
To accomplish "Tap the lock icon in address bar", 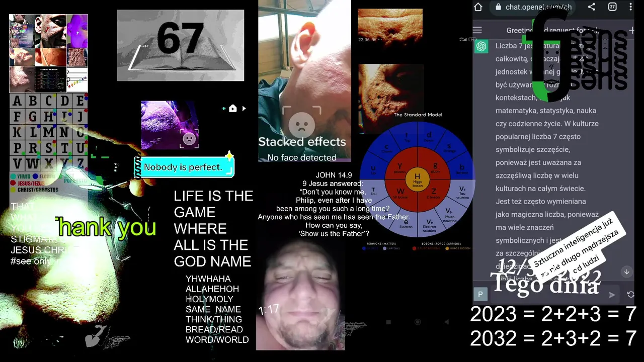I will 498,7.
